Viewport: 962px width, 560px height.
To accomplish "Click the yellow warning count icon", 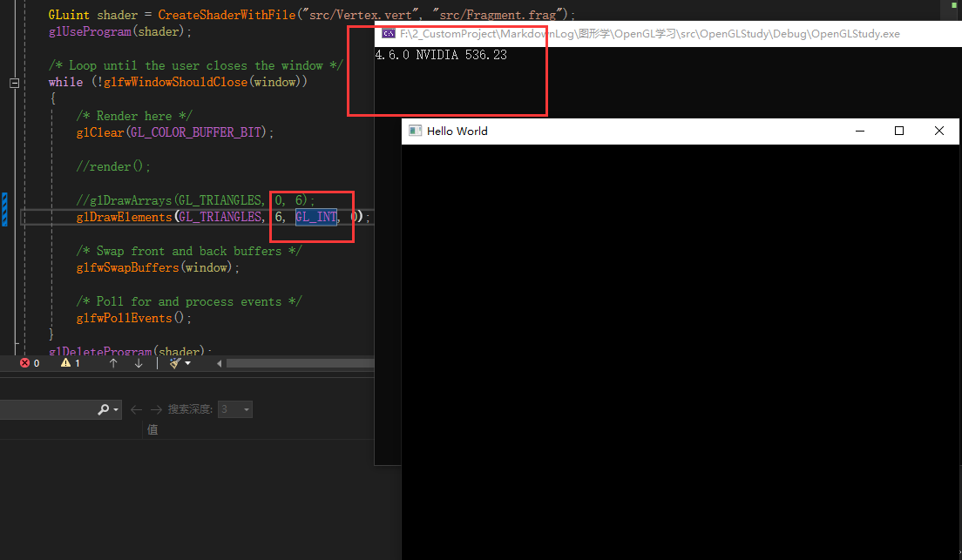I will (65, 363).
